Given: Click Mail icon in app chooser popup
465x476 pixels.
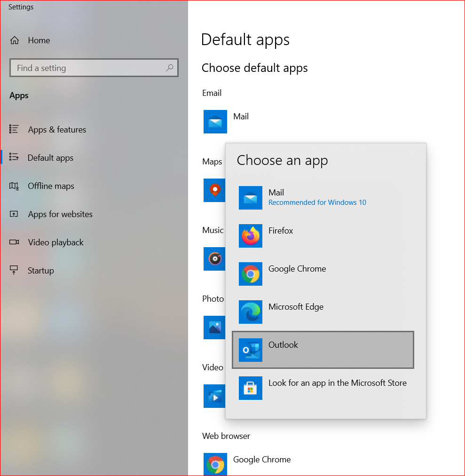Looking at the screenshot, I should click(250, 198).
